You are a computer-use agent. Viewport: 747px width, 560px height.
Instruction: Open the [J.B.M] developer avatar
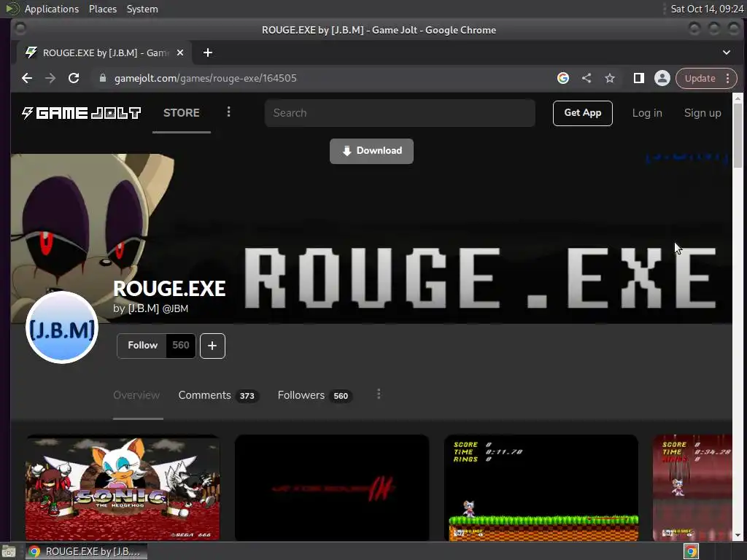(x=62, y=328)
